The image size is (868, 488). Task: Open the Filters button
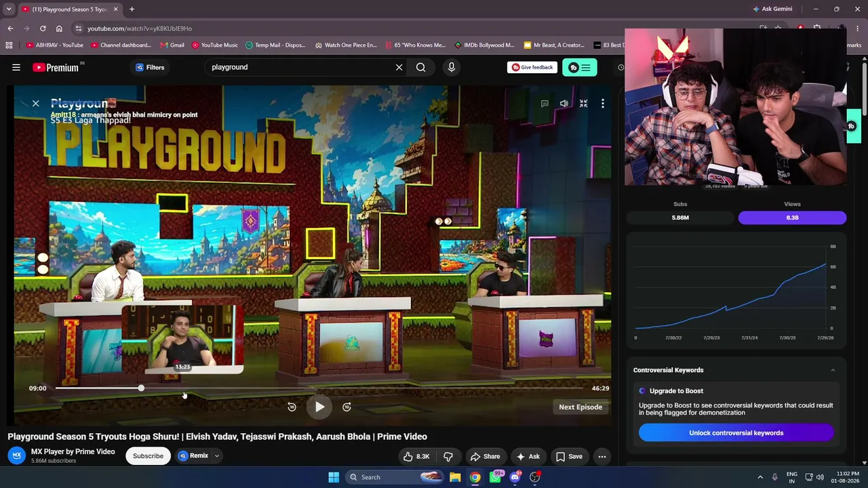150,67
